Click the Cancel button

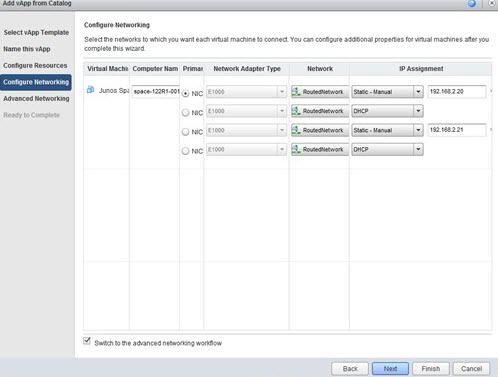[471, 369]
